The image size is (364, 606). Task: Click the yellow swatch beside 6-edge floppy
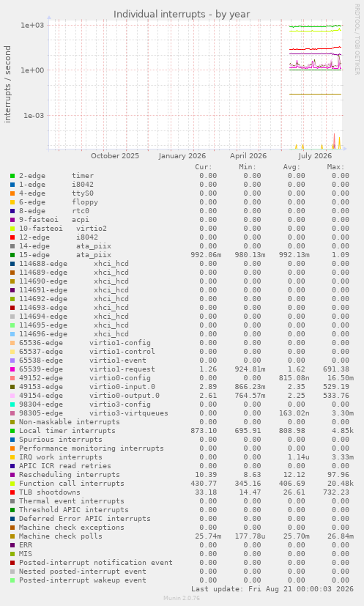[12, 202]
